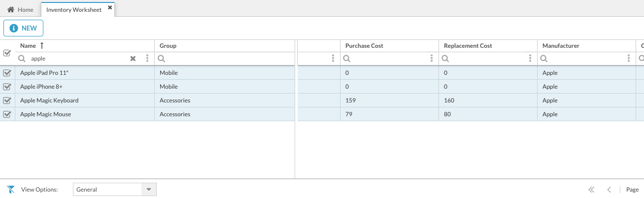Uncheck the Apple iPad Pro 11" row checkbox
This screenshot has width=644, height=198.
pyautogui.click(x=7, y=73)
